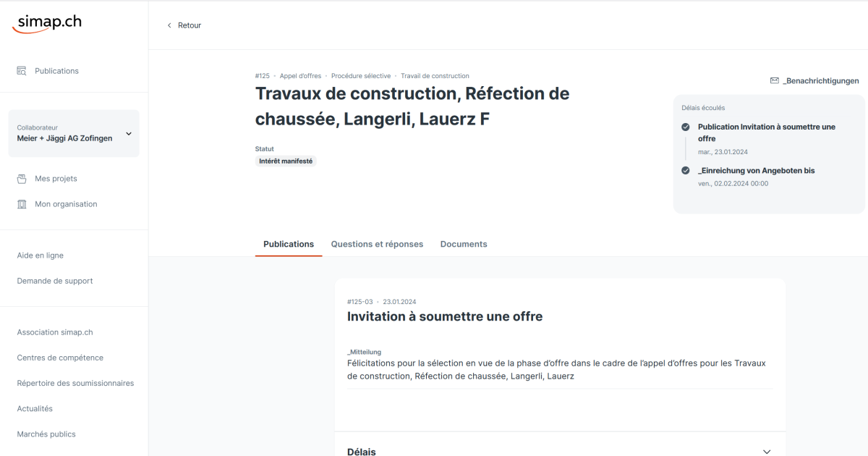Visit the Répertoire des soumissionnaires page
The width and height of the screenshot is (868, 456).
click(x=75, y=383)
